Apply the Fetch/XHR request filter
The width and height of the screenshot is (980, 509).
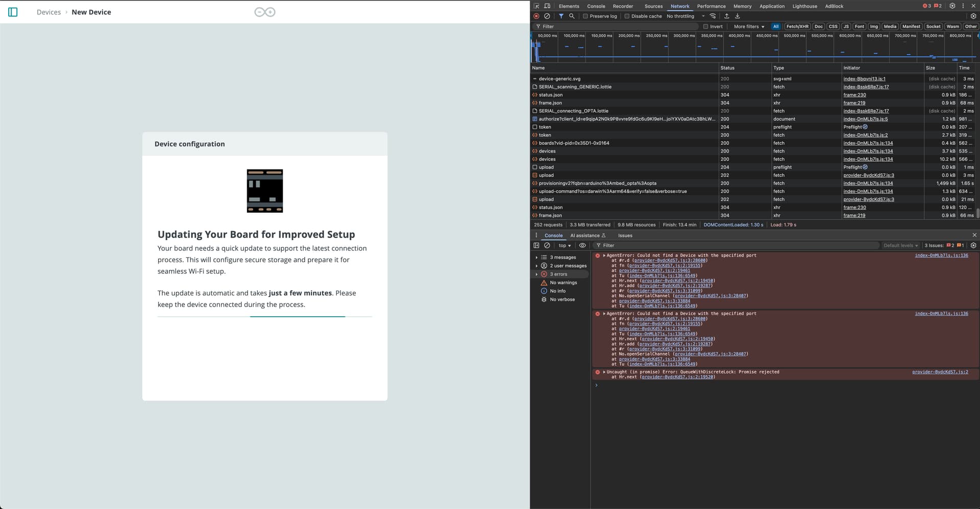796,26
